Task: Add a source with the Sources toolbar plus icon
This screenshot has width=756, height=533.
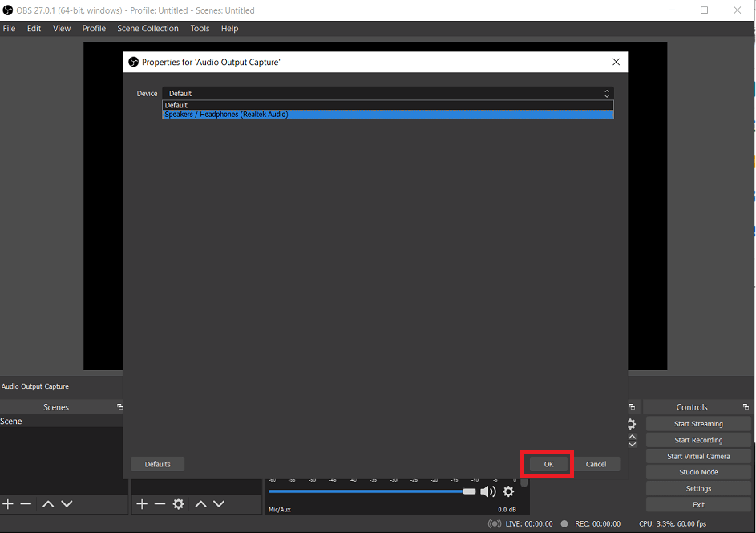Action: click(x=142, y=504)
